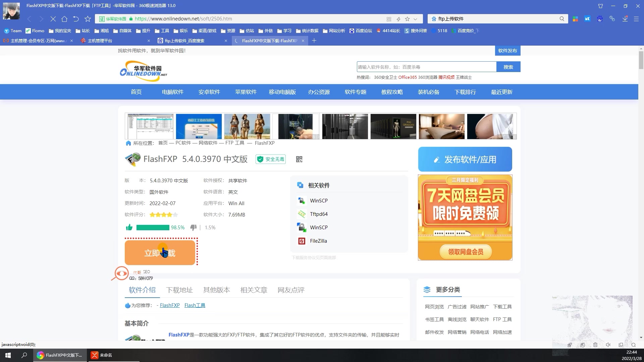Open 下载排行 in site navigation

tap(465, 92)
